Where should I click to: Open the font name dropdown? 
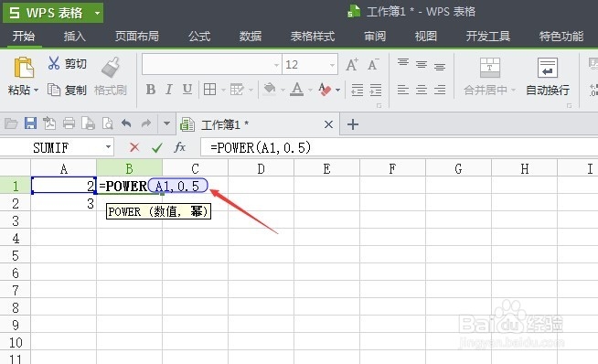(x=276, y=65)
